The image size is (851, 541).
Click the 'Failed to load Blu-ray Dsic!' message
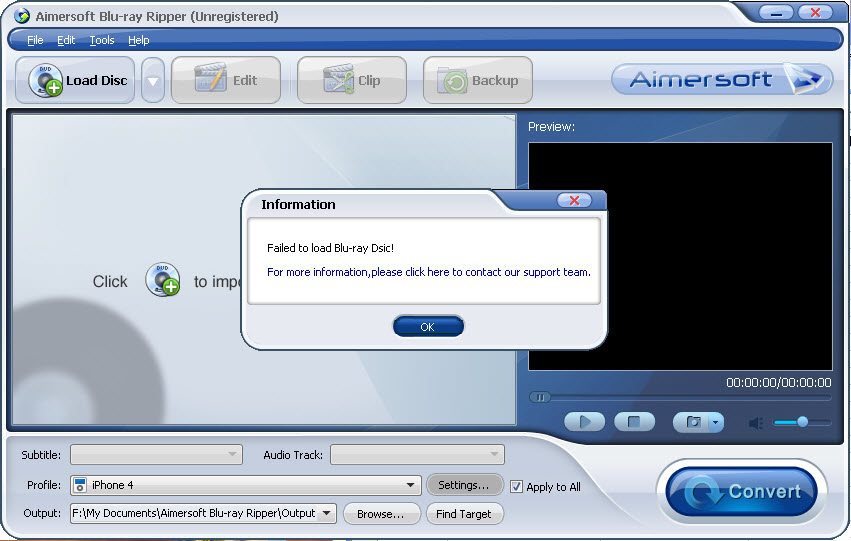point(331,249)
